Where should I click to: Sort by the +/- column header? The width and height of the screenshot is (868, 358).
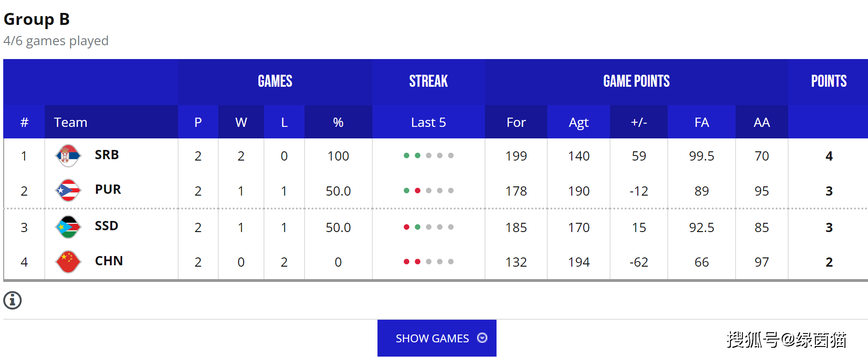(639, 122)
